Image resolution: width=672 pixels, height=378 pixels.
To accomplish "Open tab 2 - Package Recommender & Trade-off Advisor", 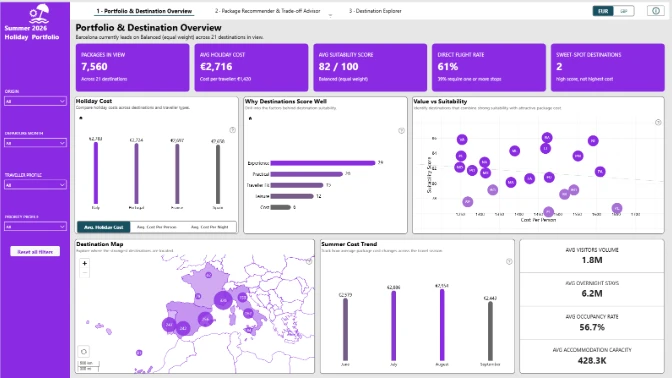I will click(x=267, y=11).
